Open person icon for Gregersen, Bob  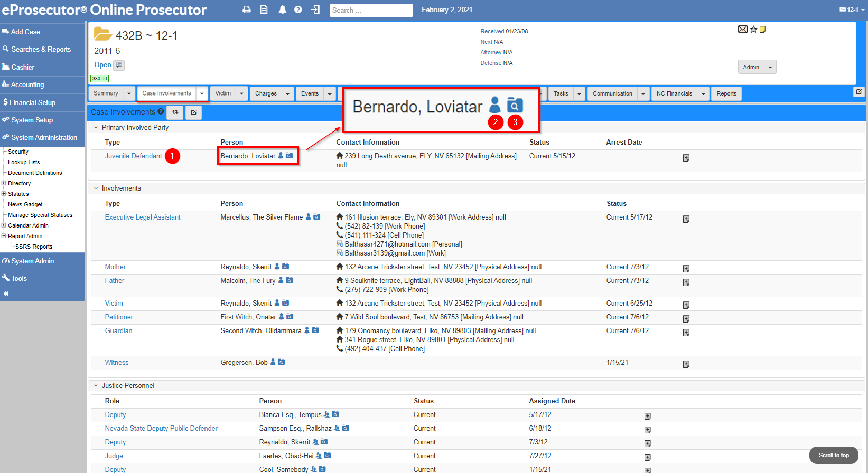pos(273,362)
